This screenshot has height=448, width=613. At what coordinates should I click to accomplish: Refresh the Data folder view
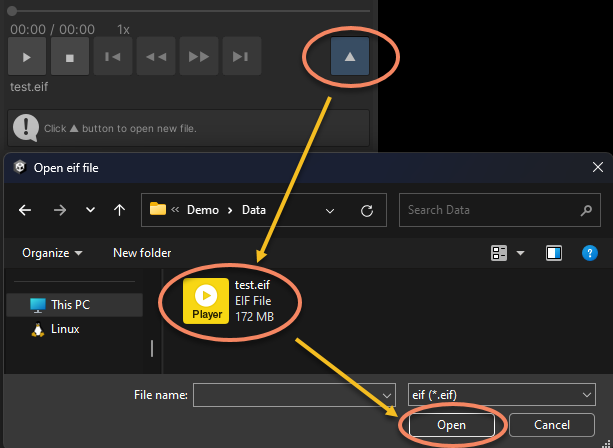[x=367, y=210]
